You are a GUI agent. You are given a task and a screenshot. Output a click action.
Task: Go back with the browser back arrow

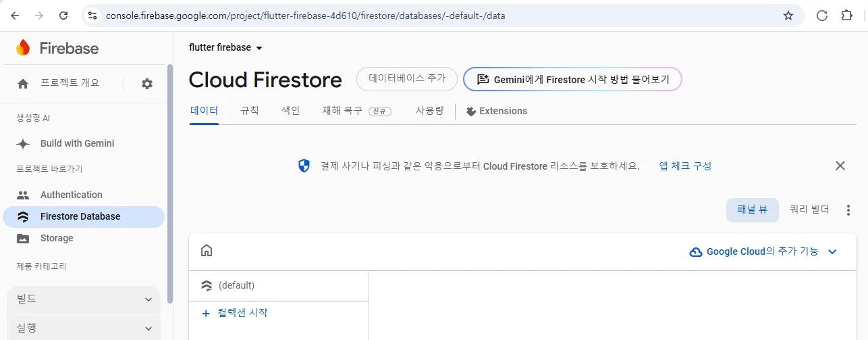pos(16,15)
